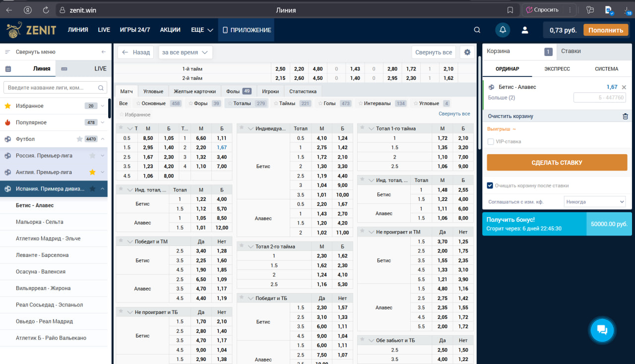Click the Yandex home icon in browser bar
The height and width of the screenshot is (364, 635).
pos(28,10)
